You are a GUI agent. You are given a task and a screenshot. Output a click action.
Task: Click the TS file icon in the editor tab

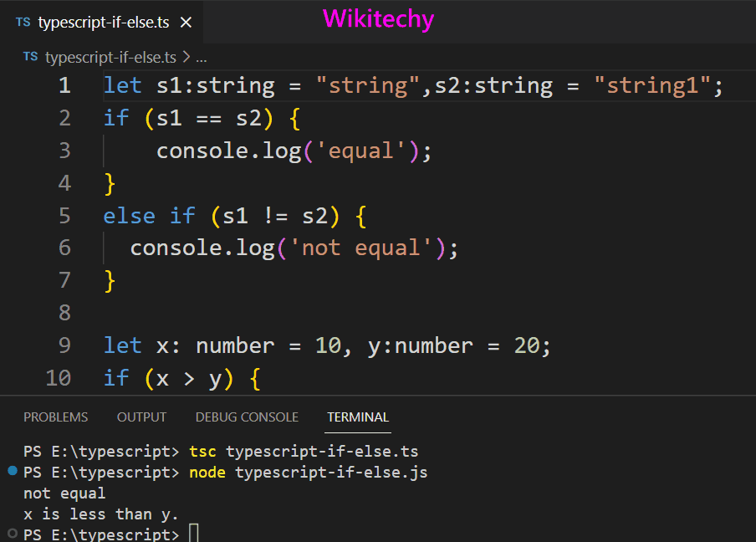[x=23, y=23]
